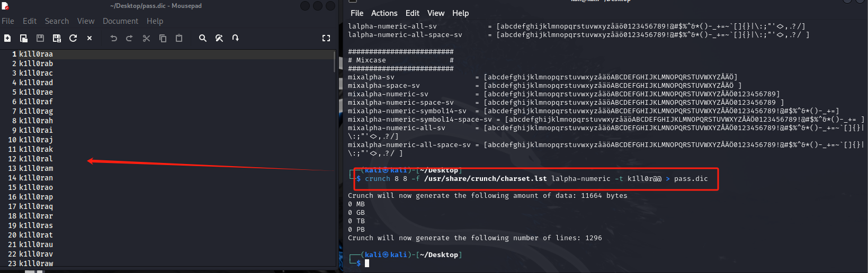Open the terminal View menu
Viewport: 868px width, 273px height.
(436, 13)
